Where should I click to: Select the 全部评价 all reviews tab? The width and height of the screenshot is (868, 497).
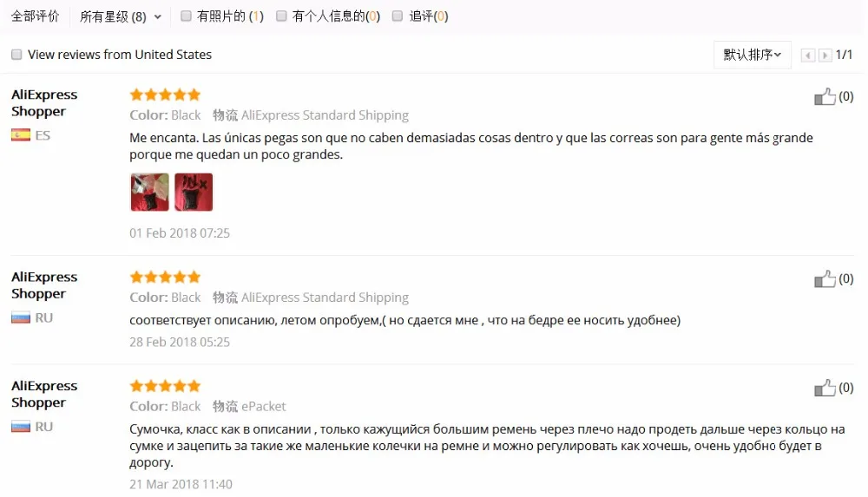[x=36, y=16]
